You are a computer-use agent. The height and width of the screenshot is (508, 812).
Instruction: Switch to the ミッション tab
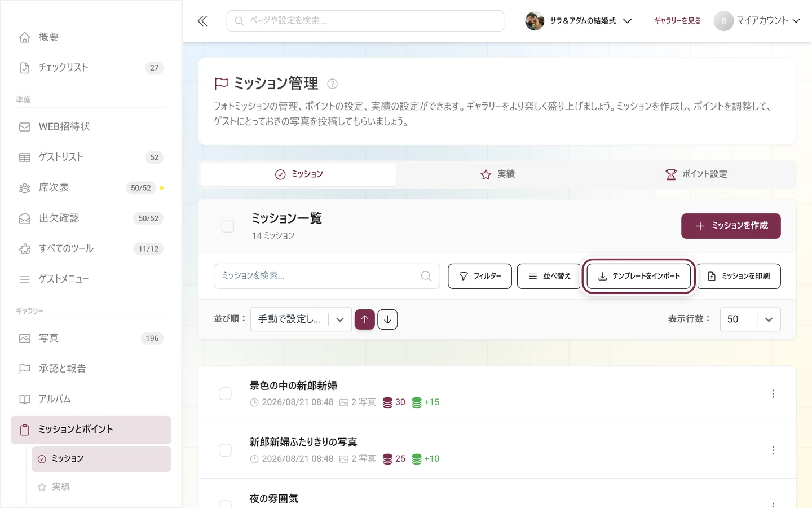[x=298, y=174]
